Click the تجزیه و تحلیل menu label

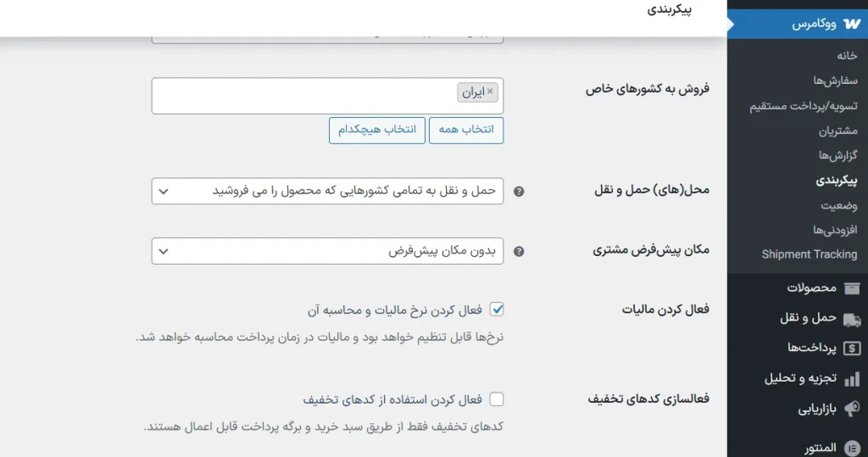pyautogui.click(x=800, y=378)
